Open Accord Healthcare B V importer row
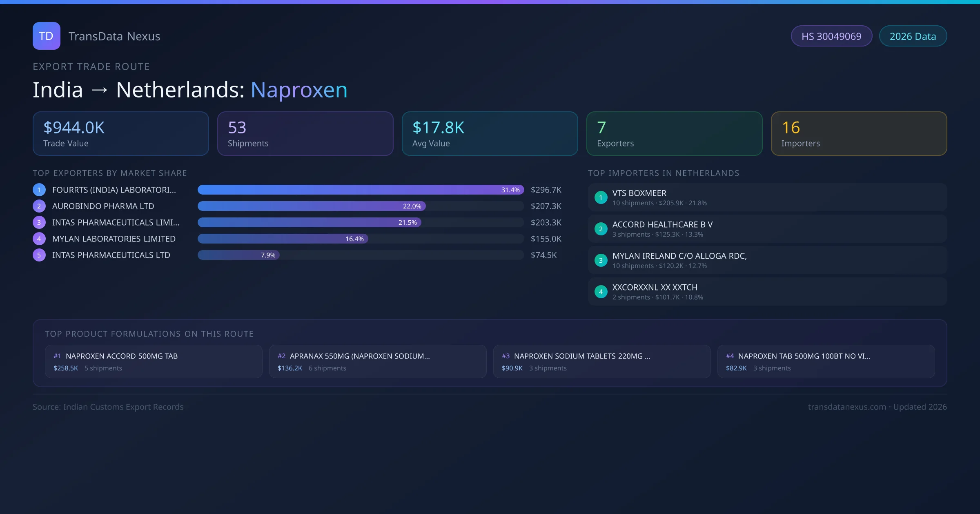 tap(767, 229)
